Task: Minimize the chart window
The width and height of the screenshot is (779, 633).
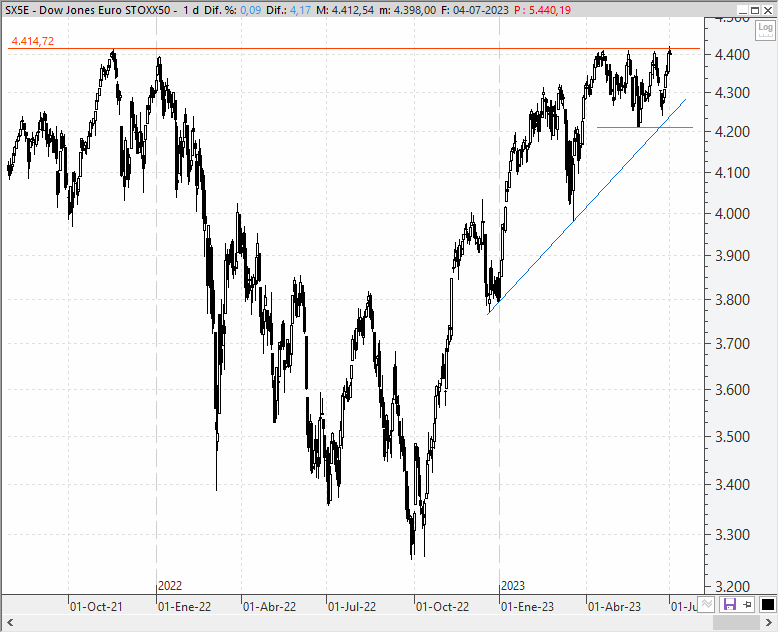Action: pyautogui.click(x=743, y=10)
